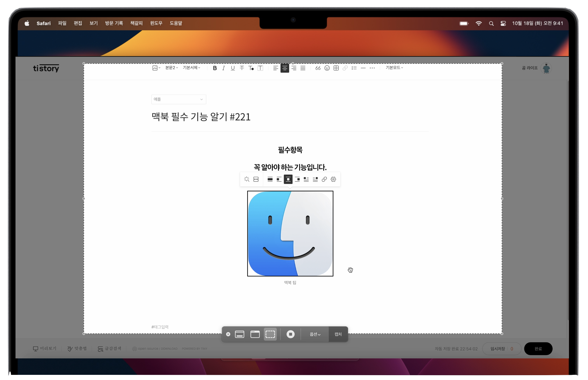Open the Safari menu

click(44, 23)
